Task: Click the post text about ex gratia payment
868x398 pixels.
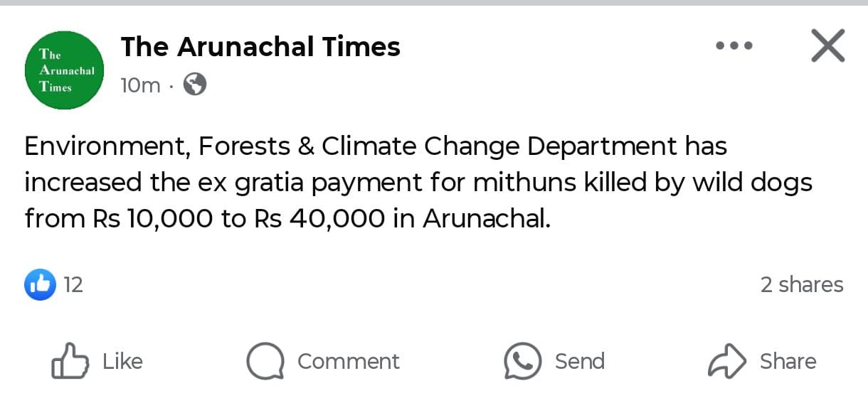Action: 418,183
